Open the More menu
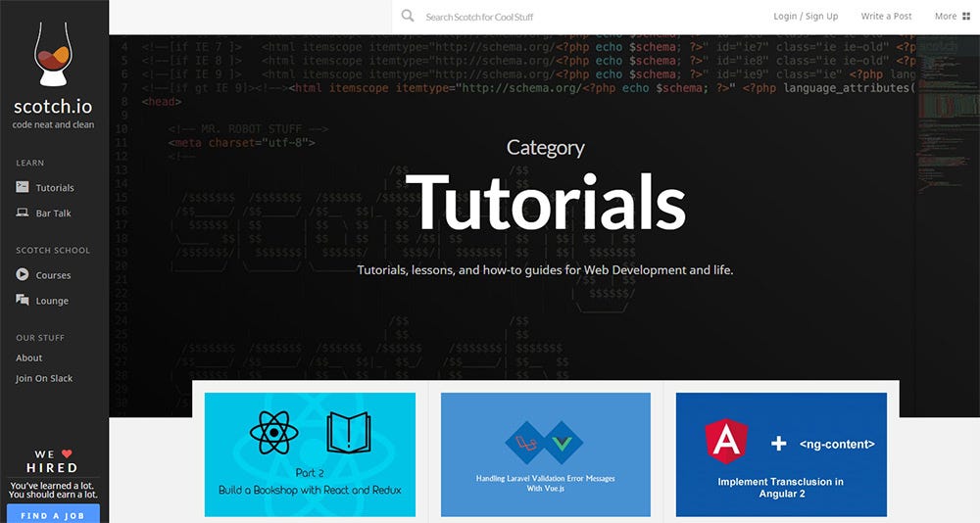Image resolution: width=980 pixels, height=523 pixels. [953, 17]
